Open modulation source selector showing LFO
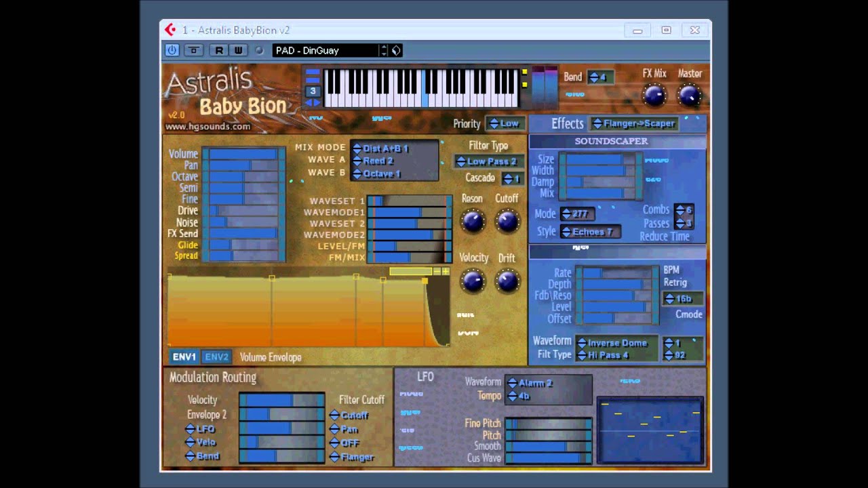The height and width of the screenshot is (488, 868). pos(201,429)
